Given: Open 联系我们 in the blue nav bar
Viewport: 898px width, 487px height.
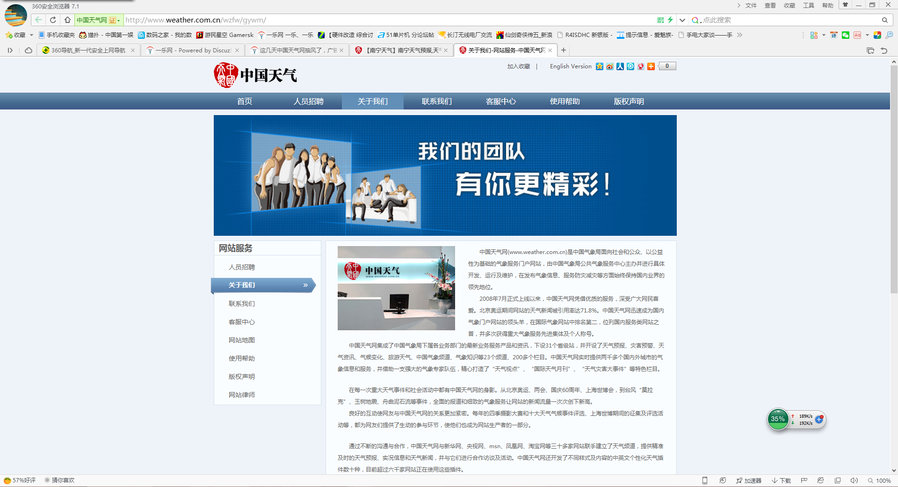Looking at the screenshot, I should 437,101.
